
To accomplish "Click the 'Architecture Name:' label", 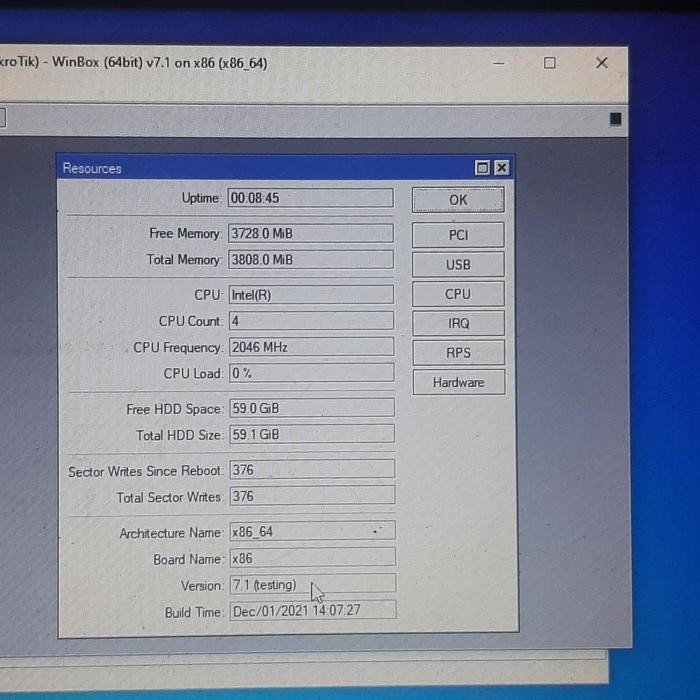I will coord(171,533).
